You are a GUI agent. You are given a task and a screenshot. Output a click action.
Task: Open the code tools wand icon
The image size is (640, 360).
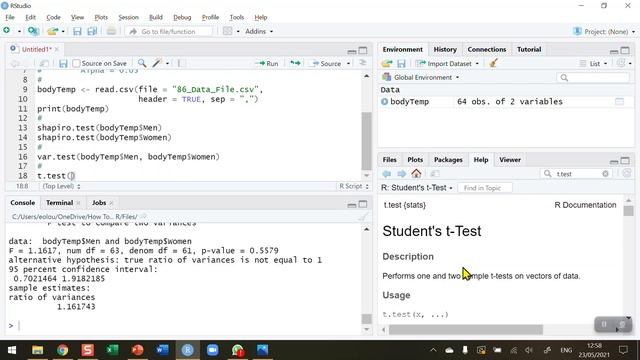157,63
